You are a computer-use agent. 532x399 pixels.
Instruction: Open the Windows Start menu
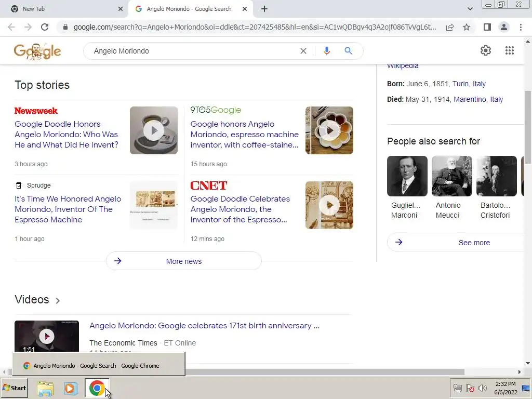(x=14, y=388)
